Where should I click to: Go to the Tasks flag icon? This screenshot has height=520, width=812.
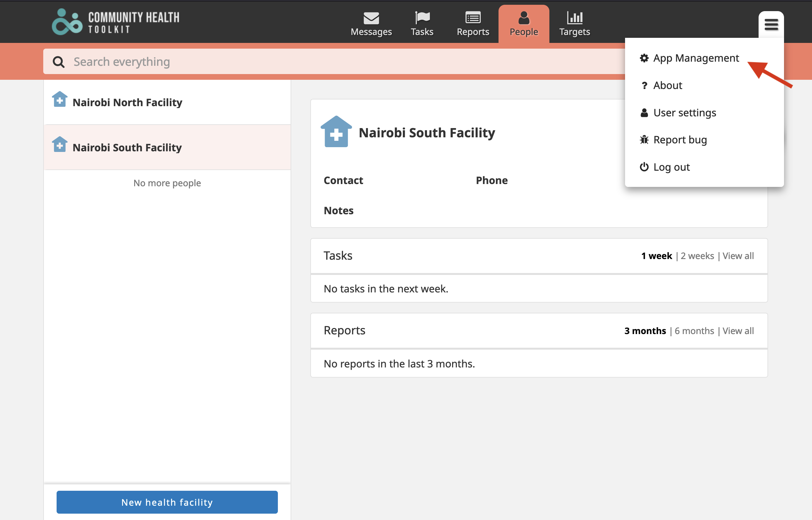pyautogui.click(x=422, y=18)
